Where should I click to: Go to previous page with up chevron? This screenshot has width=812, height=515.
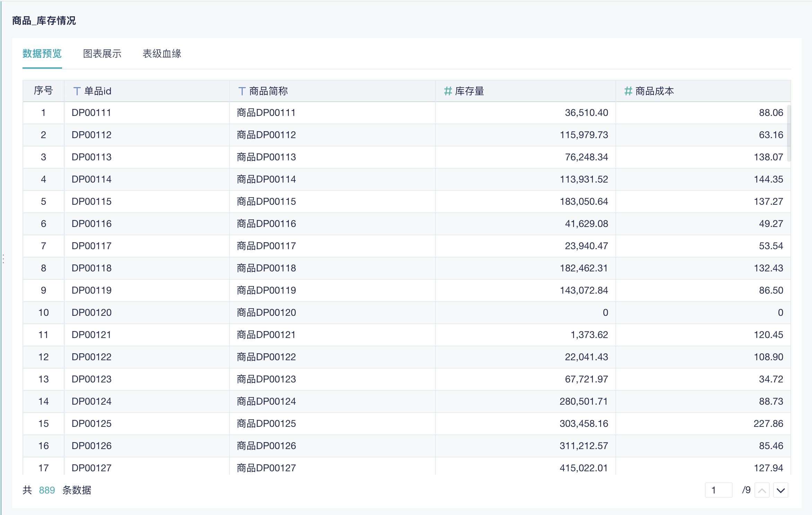[762, 490]
